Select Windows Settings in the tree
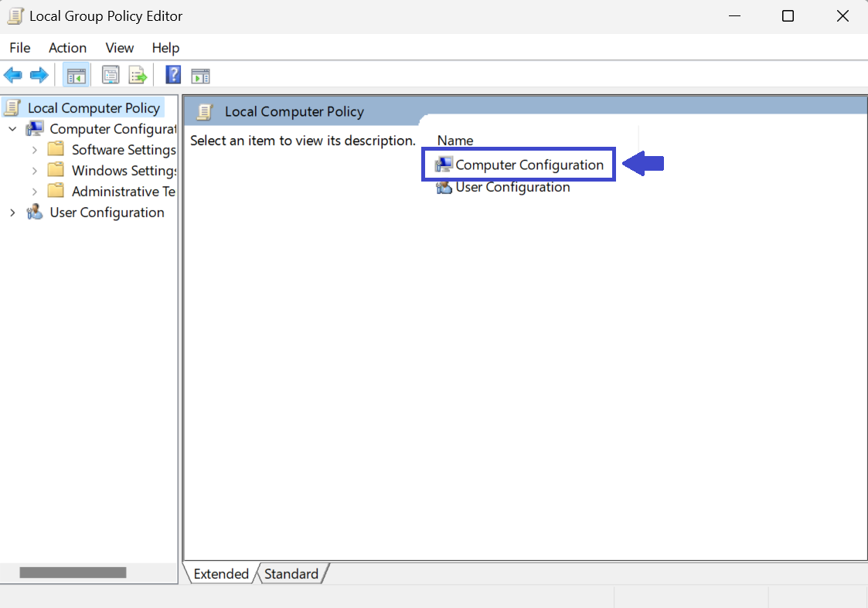 [124, 171]
